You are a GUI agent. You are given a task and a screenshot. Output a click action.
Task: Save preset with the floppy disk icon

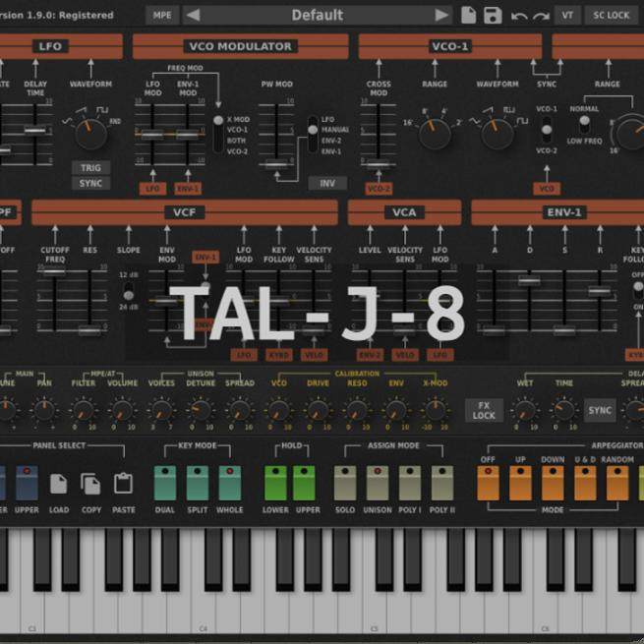(x=493, y=15)
